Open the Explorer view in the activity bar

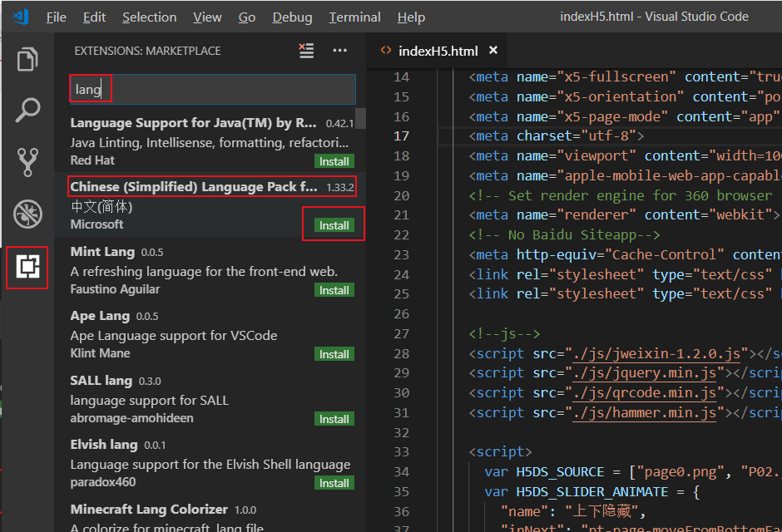(27, 59)
